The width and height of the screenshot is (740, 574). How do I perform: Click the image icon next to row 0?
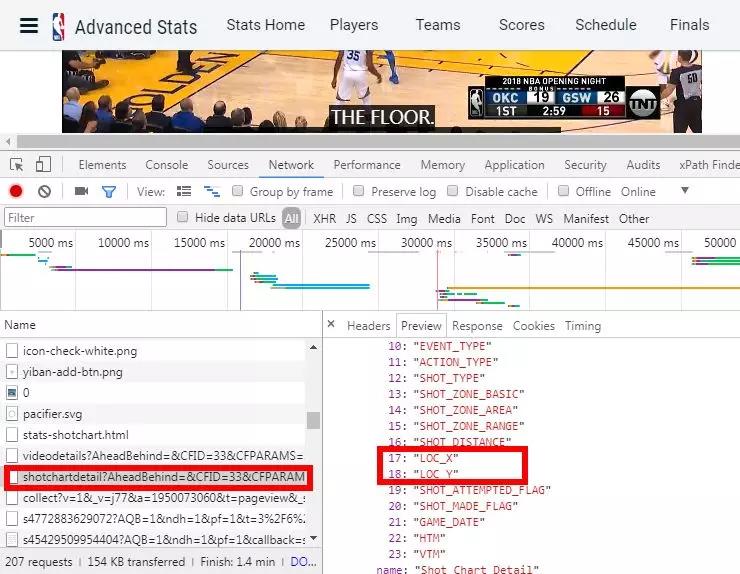pyautogui.click(x=12, y=393)
